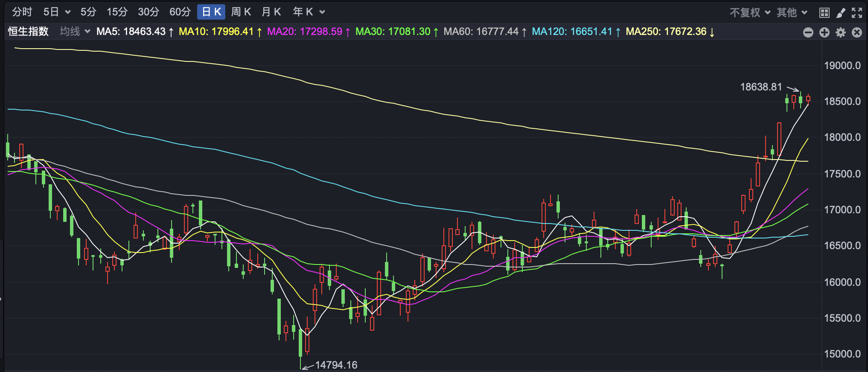Open the dropdown arrow next to 5日
Image resolution: width=868 pixels, height=372 pixels.
67,12
